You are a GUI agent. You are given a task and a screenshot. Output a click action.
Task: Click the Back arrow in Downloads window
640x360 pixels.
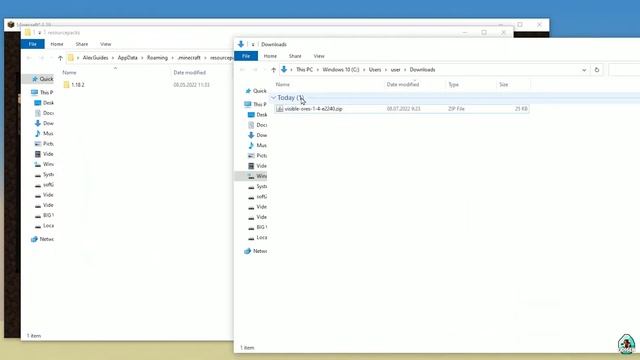pyautogui.click(x=242, y=70)
